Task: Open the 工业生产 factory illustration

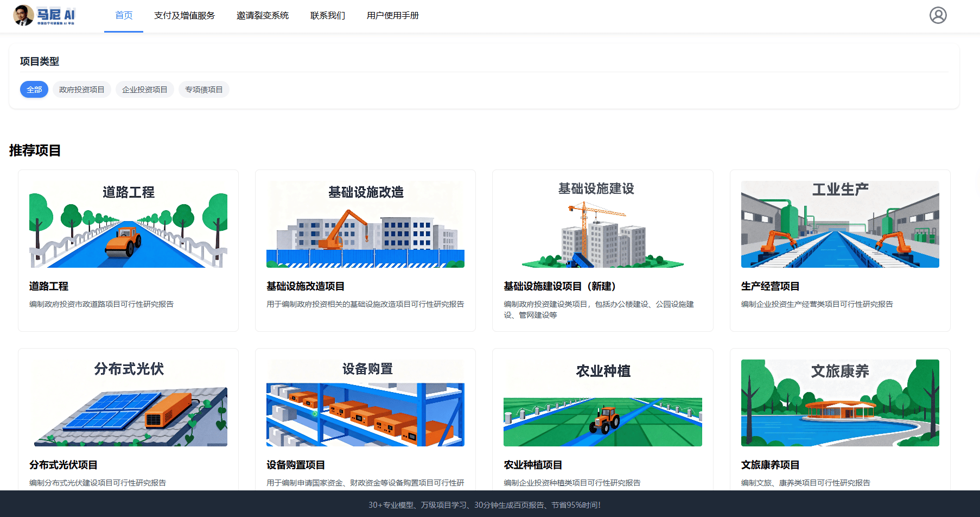Action: pos(839,224)
